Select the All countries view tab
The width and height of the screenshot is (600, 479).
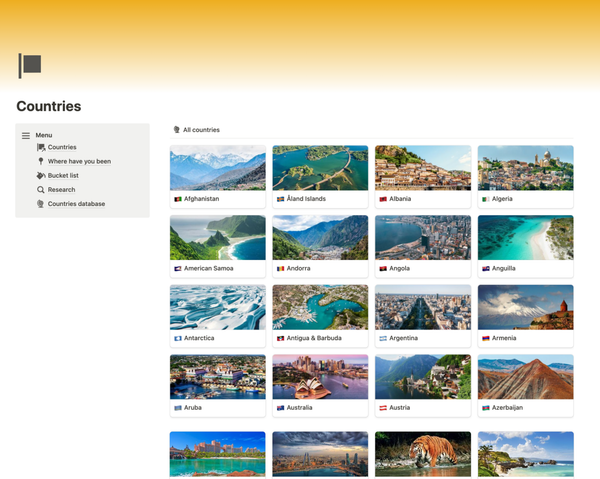coord(197,130)
